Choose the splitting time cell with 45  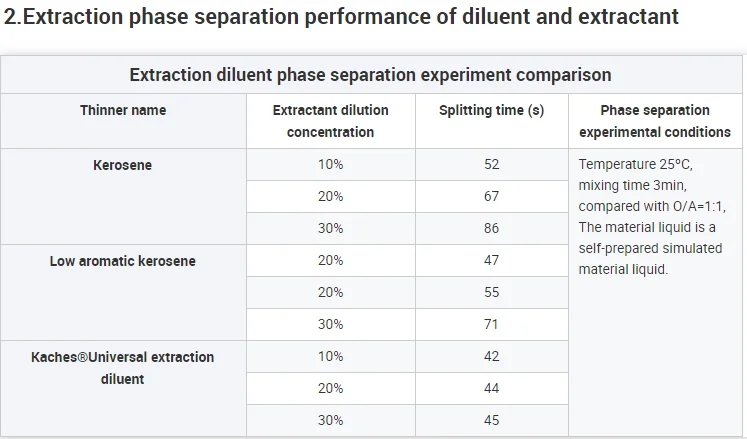[x=491, y=421]
